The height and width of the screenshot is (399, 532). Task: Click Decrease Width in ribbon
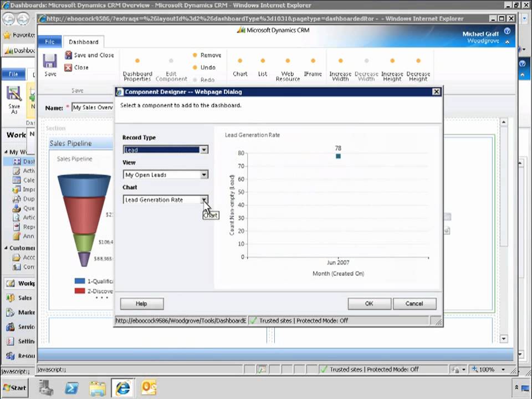click(x=366, y=70)
